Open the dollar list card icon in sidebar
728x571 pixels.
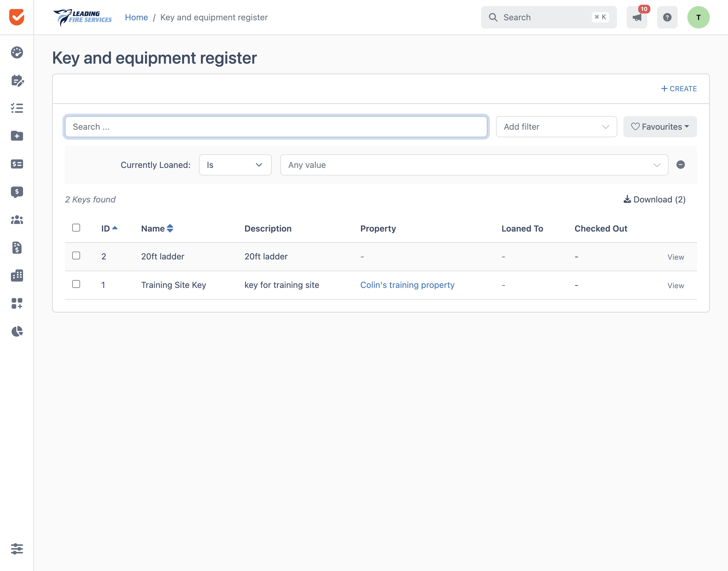[17, 164]
